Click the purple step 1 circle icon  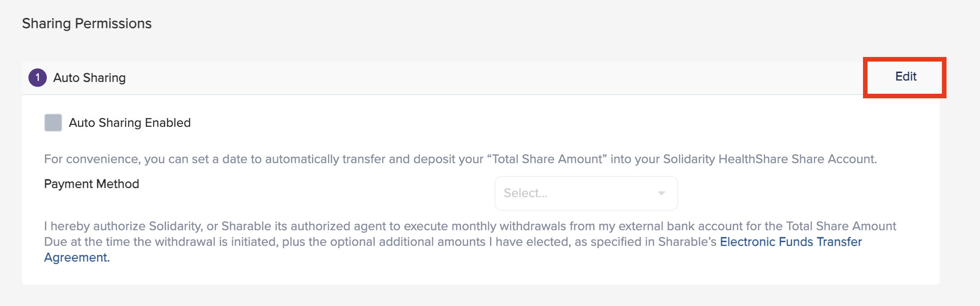tap(38, 78)
